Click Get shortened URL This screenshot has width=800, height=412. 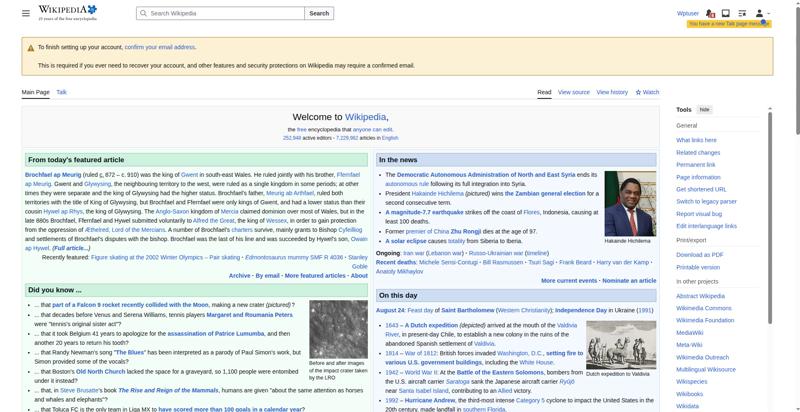701,189
